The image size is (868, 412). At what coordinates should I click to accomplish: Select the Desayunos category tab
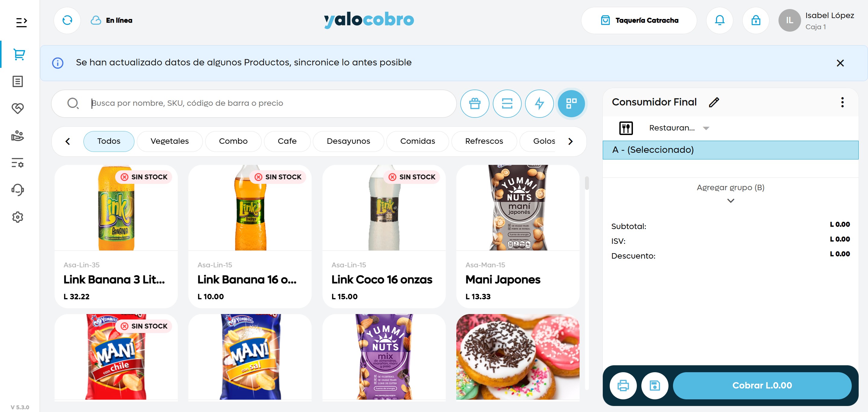[x=348, y=141]
